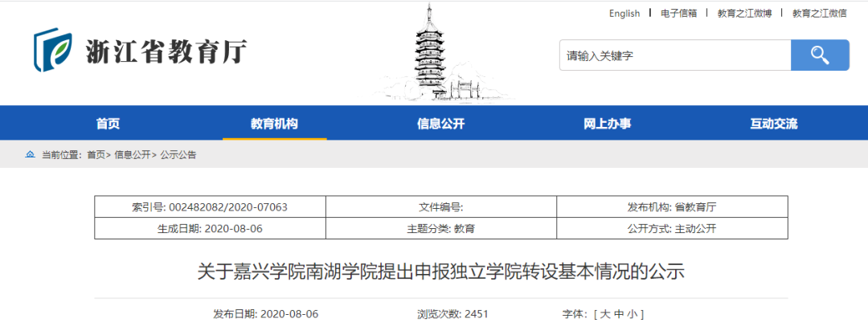This screenshot has height=335, width=868.
Task: Open the 教育机构 navigation tab
Action: (x=274, y=124)
